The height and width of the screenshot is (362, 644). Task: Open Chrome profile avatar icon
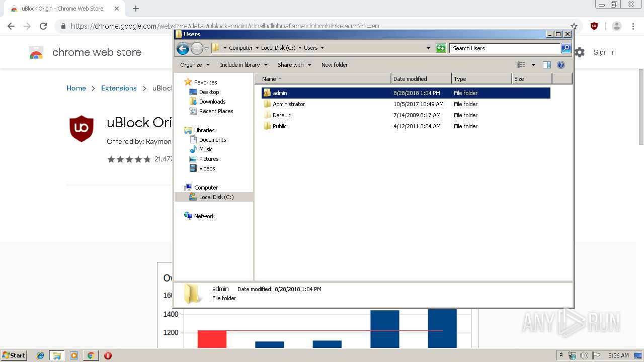point(617,26)
